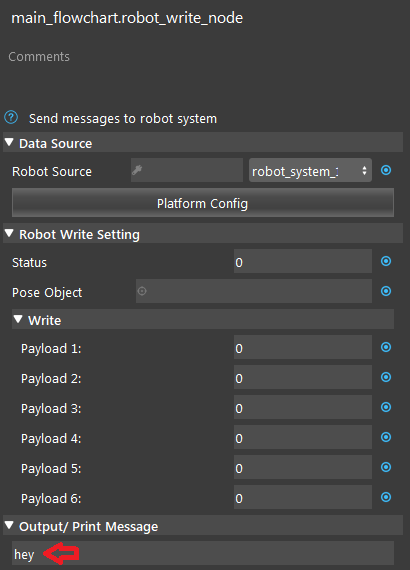Click the Pose Object label

(x=47, y=292)
